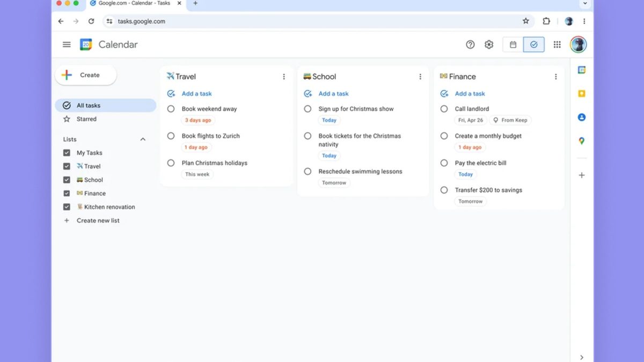Open the Google apps grid
This screenshot has height=362, width=644.
tap(557, 45)
